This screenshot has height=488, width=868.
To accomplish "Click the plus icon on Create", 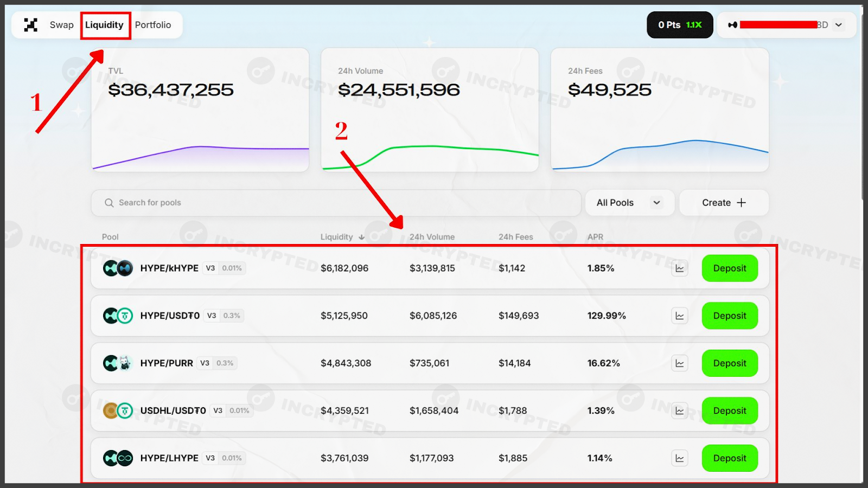I will (742, 203).
